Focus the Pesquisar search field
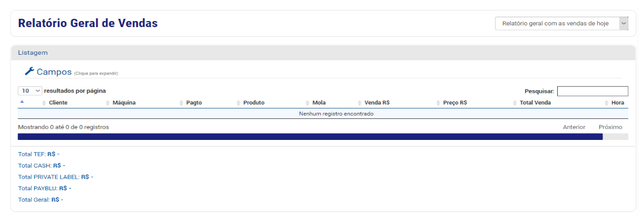Screen dimensions: 644x224 click(x=593, y=91)
